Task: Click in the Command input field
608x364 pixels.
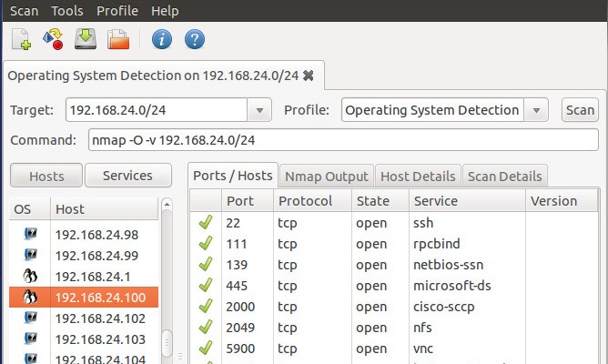Action: tap(343, 139)
